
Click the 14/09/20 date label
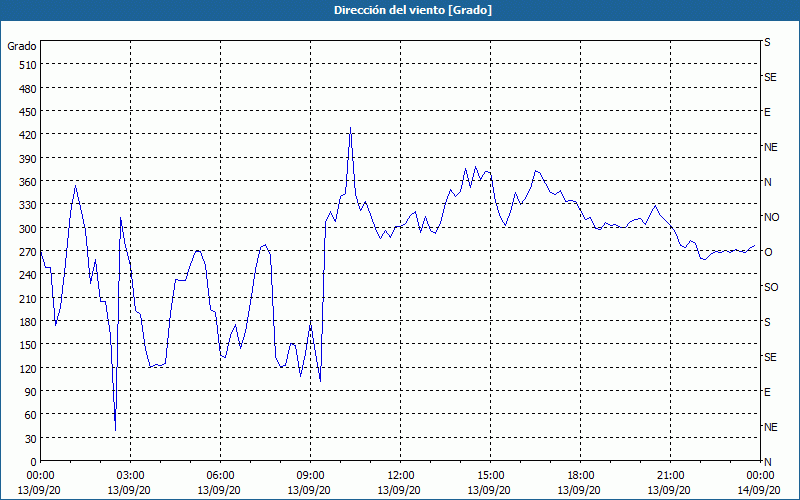tap(759, 490)
